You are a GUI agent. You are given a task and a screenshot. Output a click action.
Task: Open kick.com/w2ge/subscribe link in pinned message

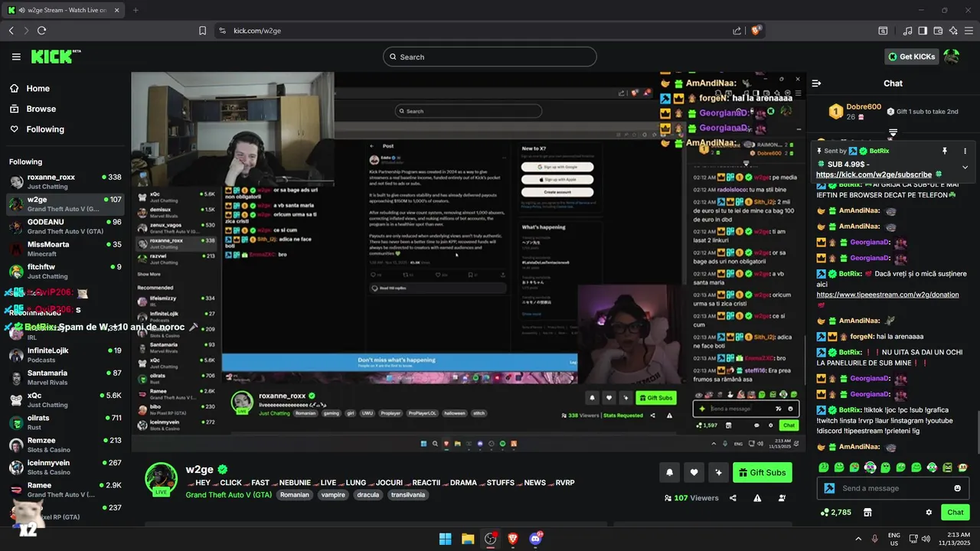874,174
